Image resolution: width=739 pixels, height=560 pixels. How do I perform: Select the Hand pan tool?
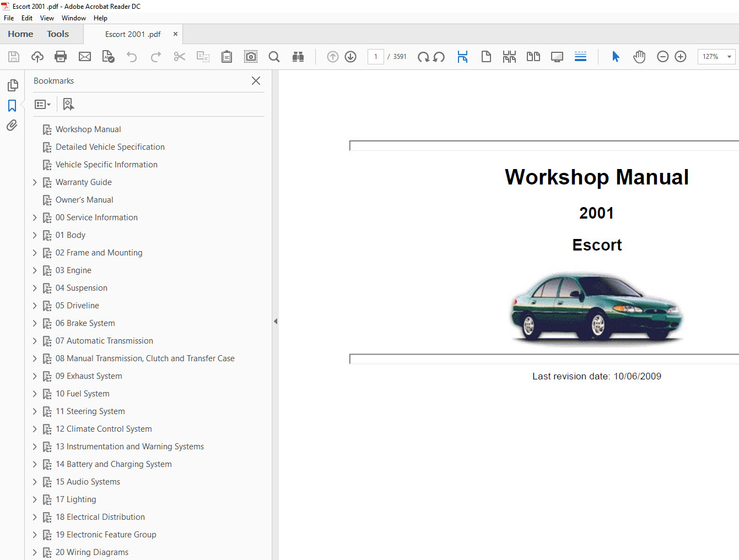pyautogui.click(x=639, y=57)
